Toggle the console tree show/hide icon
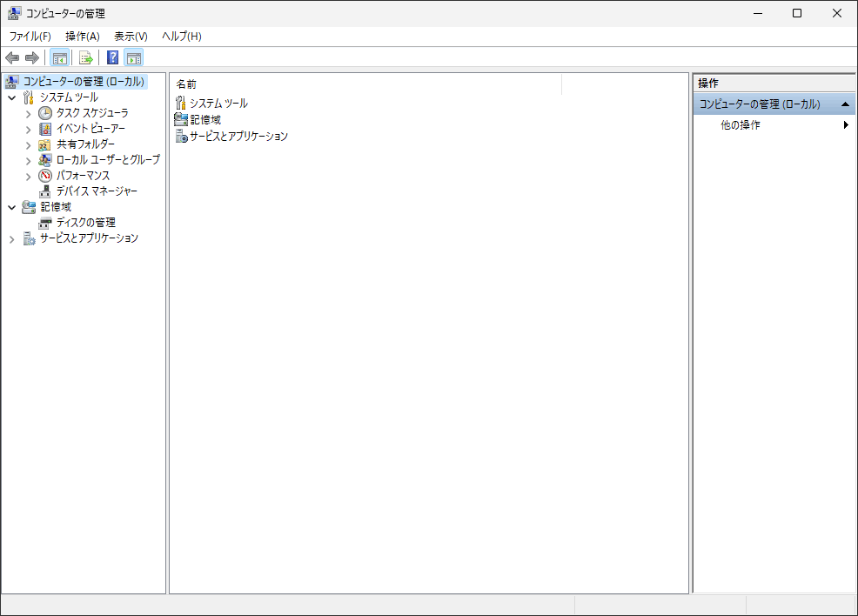Image resolution: width=858 pixels, height=616 pixels. point(60,57)
